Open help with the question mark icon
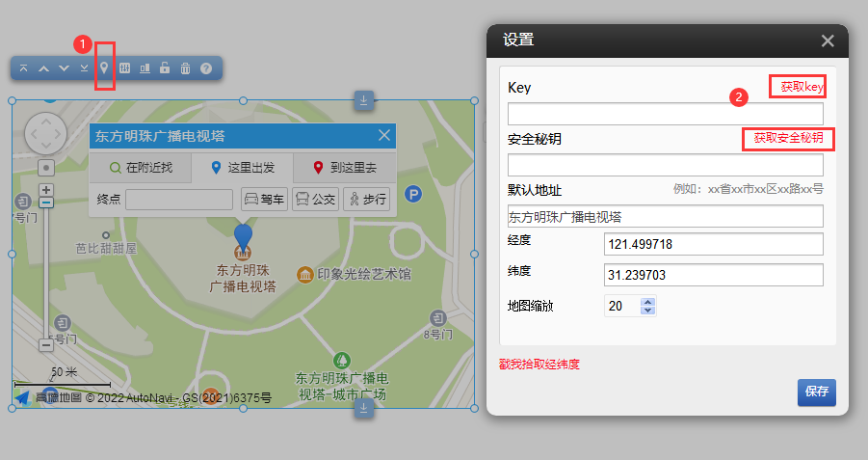The width and height of the screenshot is (868, 460). (x=205, y=68)
